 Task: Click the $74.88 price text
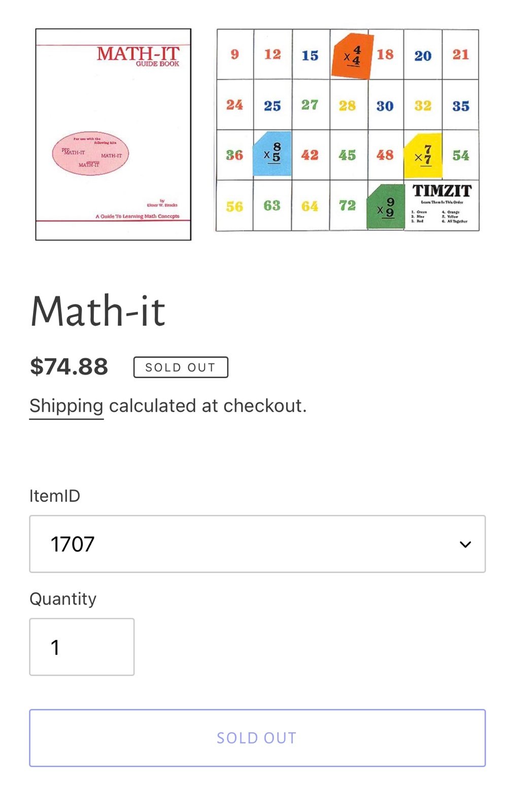tap(69, 367)
